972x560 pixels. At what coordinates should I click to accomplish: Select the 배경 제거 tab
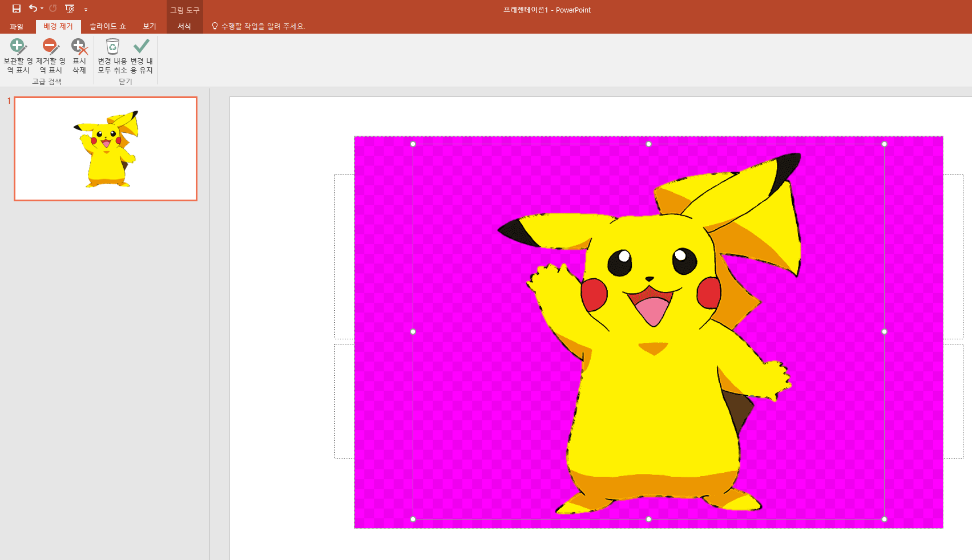[x=58, y=26]
